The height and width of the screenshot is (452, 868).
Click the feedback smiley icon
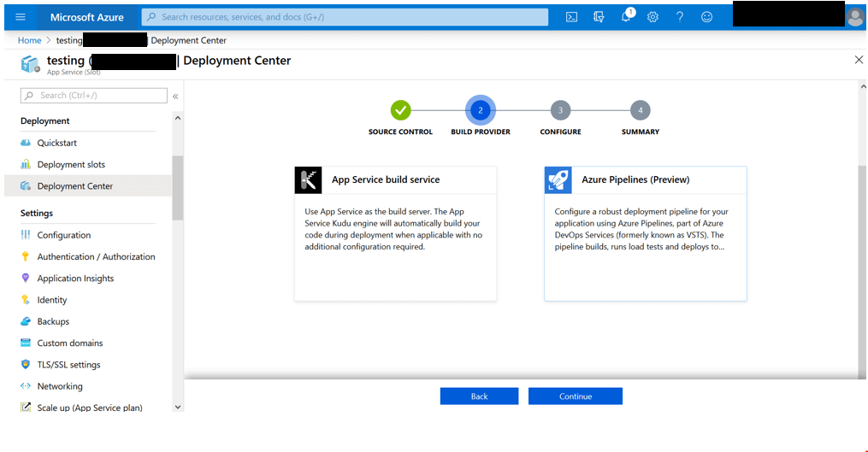tap(706, 17)
